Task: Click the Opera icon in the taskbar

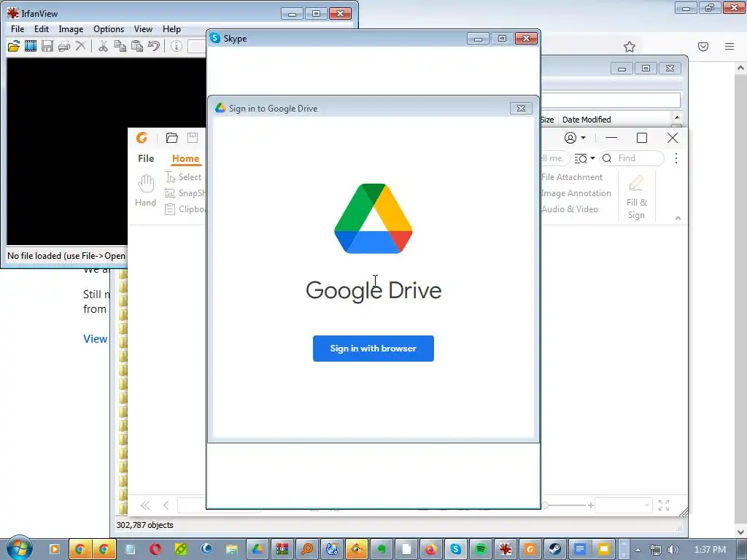Action: pyautogui.click(x=155, y=550)
